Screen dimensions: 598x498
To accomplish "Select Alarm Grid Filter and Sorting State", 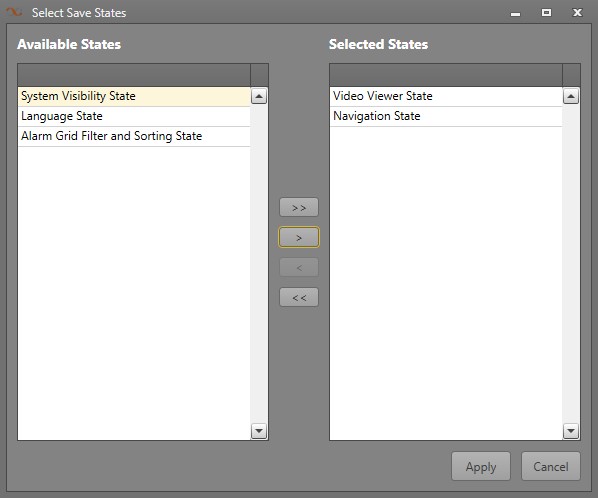I will tap(134, 136).
